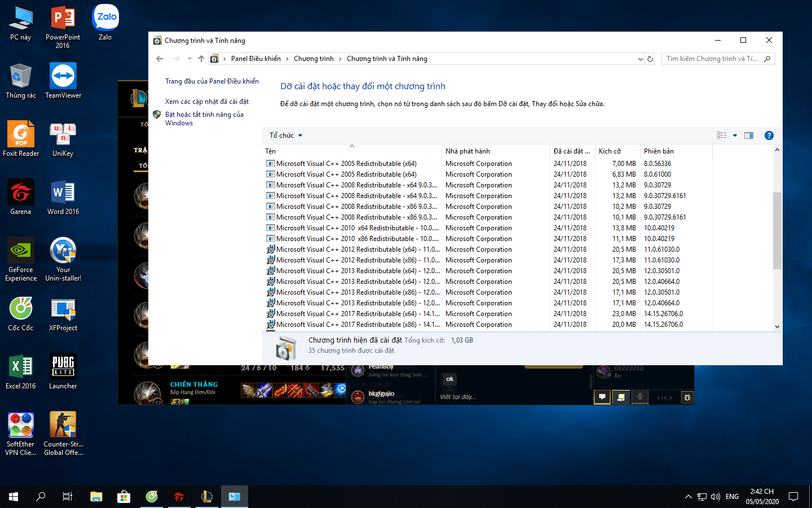Open UniKey desktop shortcut
Viewport: 812px width, 508px height.
pyautogui.click(x=63, y=139)
